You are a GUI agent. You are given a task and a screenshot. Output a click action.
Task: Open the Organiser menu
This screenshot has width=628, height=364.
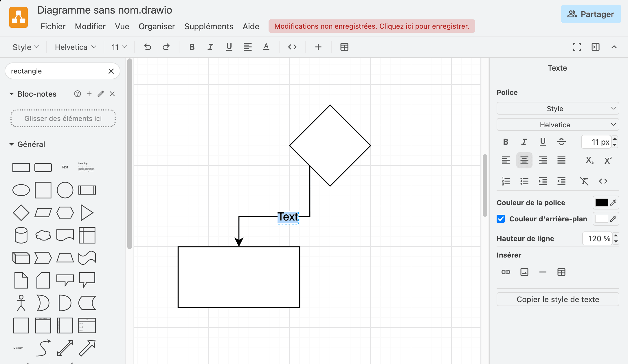(157, 26)
